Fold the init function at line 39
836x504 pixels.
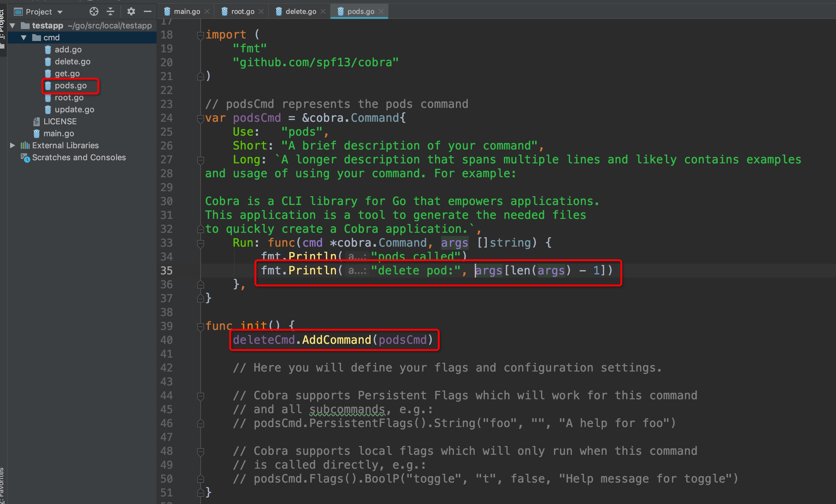200,326
